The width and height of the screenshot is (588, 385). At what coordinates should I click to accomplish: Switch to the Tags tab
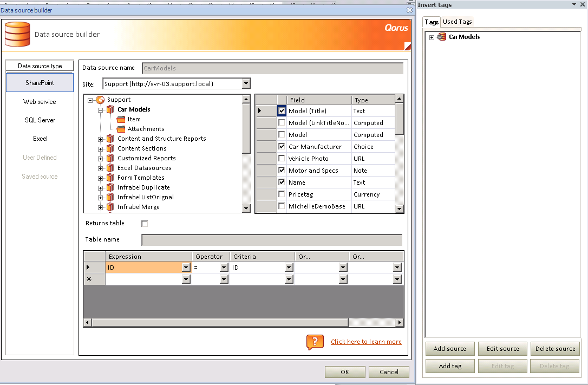click(x=432, y=22)
